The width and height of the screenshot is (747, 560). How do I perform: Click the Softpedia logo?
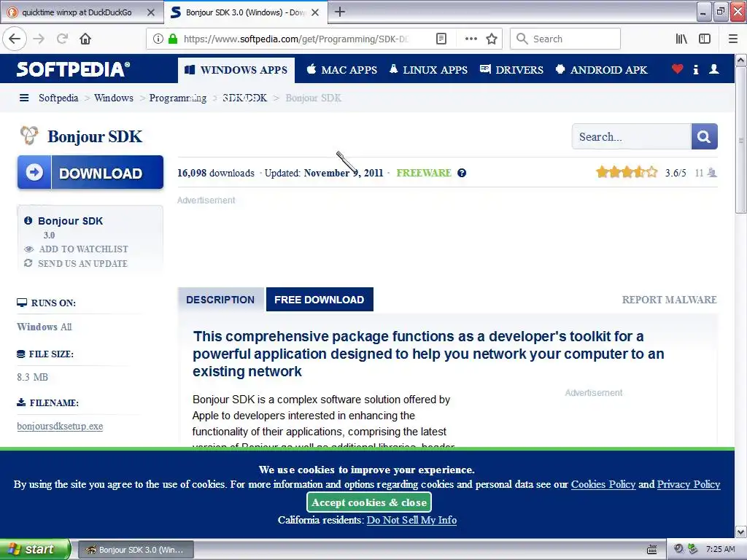point(73,69)
